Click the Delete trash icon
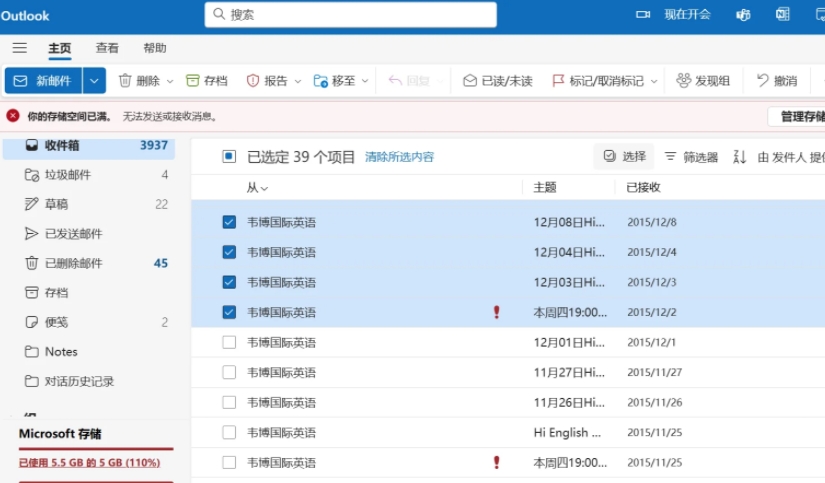Screen dimensions: 825x483 tap(125, 80)
